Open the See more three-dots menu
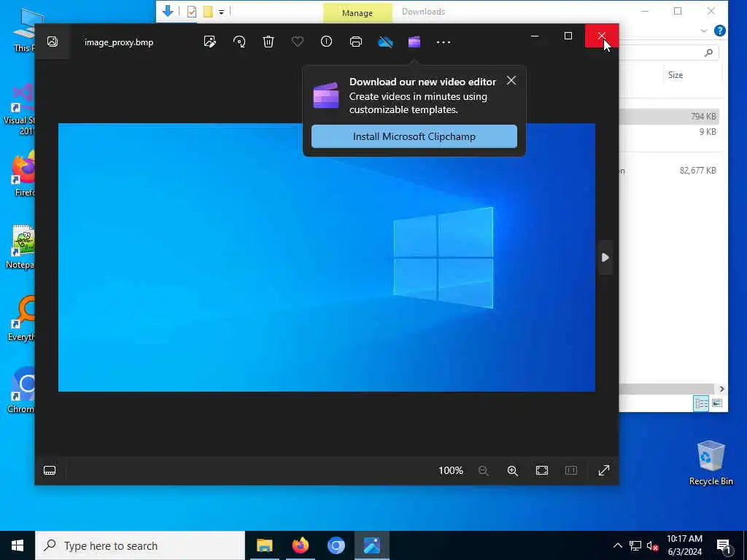Image resolution: width=747 pixels, height=560 pixels. 443,42
